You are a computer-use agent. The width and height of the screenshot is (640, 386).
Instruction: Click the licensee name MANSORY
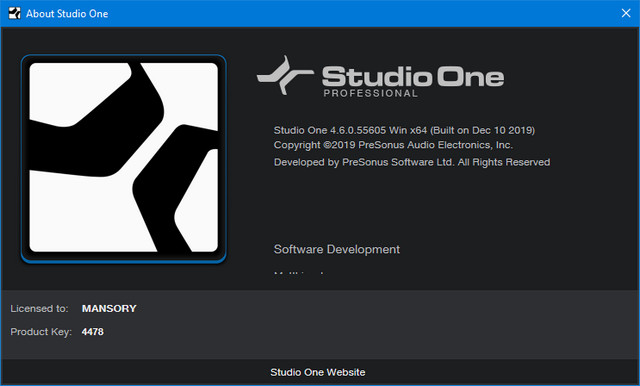pos(109,308)
